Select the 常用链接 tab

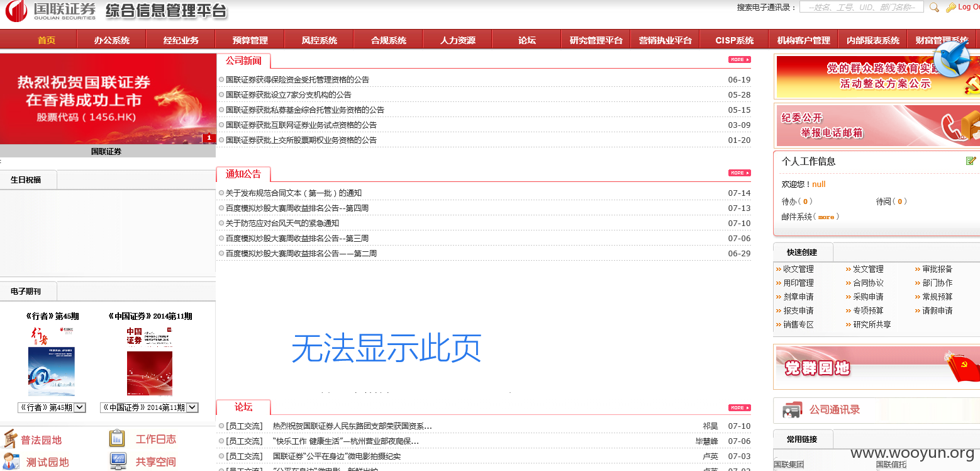pyautogui.click(x=802, y=440)
